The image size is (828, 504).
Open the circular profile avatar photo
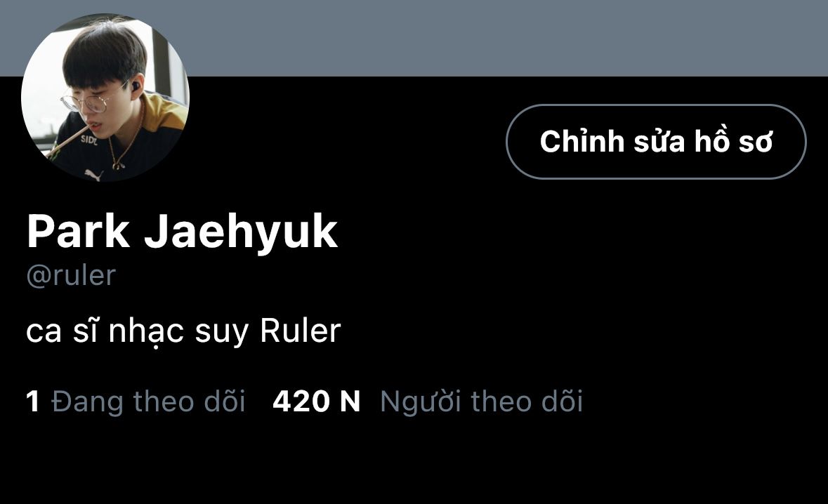105,98
